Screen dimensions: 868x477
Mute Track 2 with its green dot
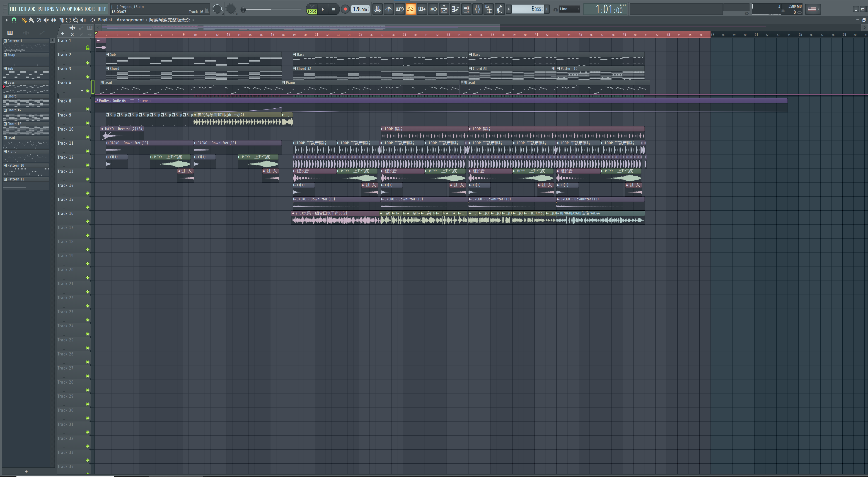(88, 63)
